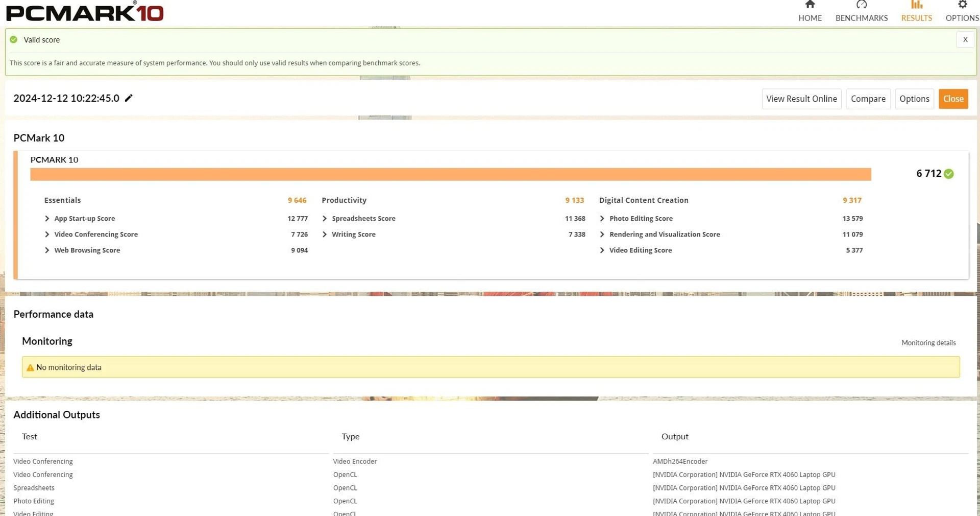The height and width of the screenshot is (516, 980).
Task: Click the No monitoring data message bar
Action: pos(491,367)
